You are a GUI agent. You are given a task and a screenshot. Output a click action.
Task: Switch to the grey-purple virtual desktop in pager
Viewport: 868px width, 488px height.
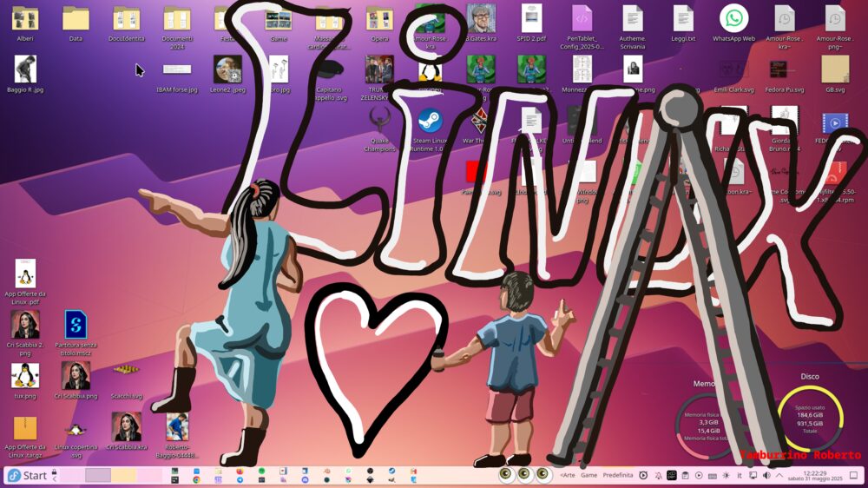[x=98, y=475]
